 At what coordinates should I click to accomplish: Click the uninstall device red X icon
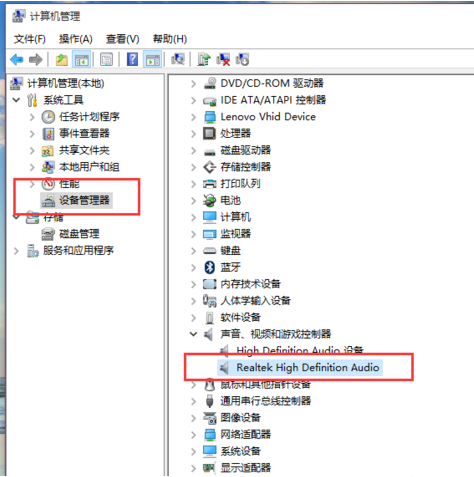click(223, 60)
